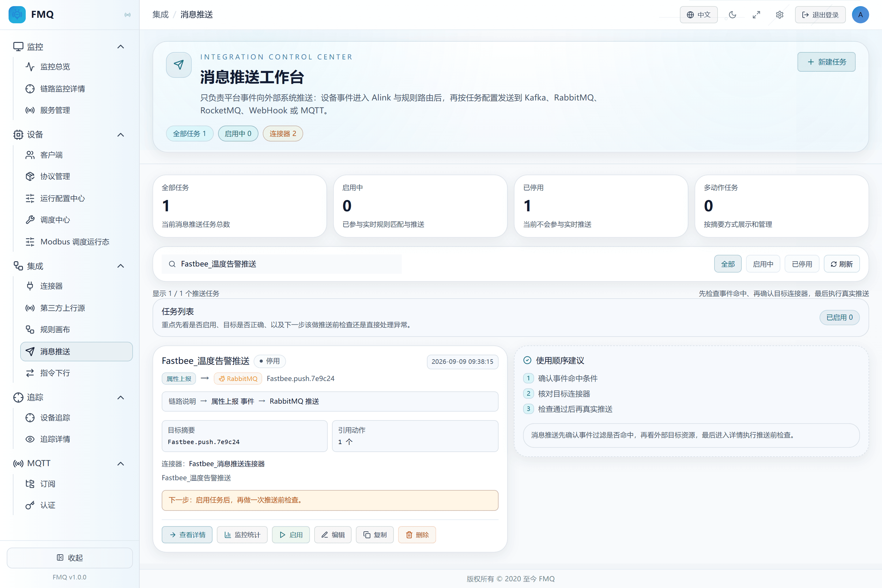Image resolution: width=882 pixels, height=588 pixels.
Task: Click 启用 button on the task card
Action: pyautogui.click(x=291, y=535)
